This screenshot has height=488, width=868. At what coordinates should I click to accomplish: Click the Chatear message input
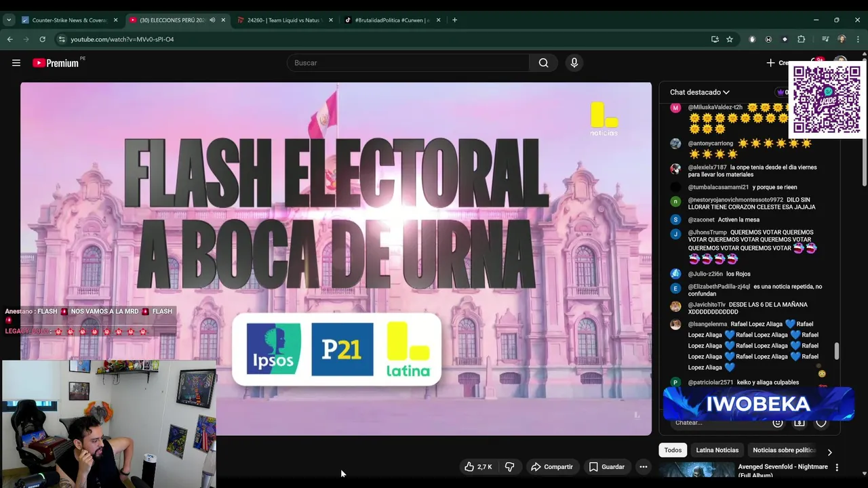[719, 423]
